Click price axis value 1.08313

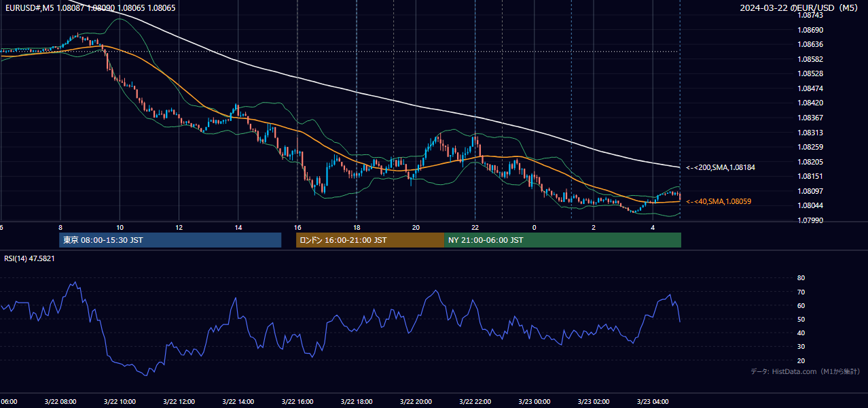tap(809, 133)
